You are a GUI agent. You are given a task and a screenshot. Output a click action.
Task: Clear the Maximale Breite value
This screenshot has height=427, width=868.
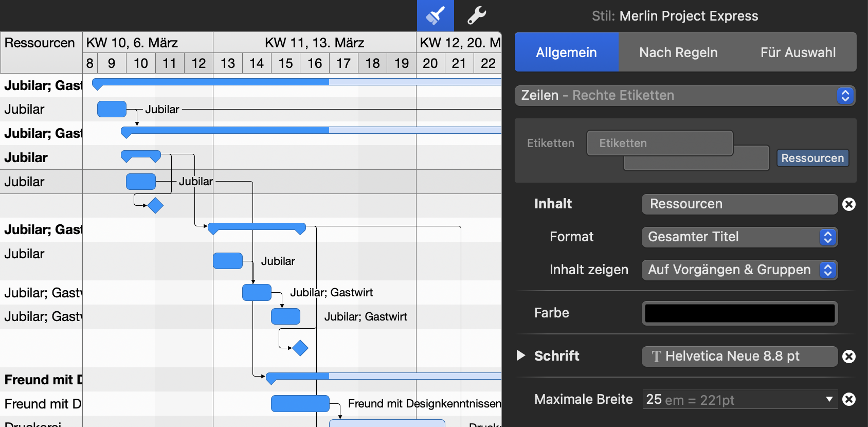pyautogui.click(x=849, y=399)
